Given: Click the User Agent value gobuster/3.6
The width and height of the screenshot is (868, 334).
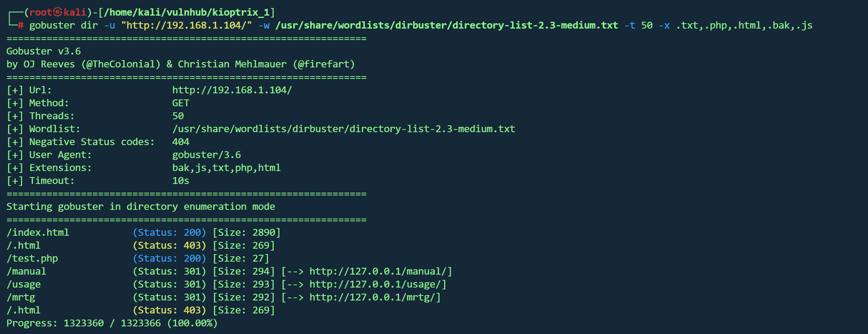Looking at the screenshot, I should [206, 155].
